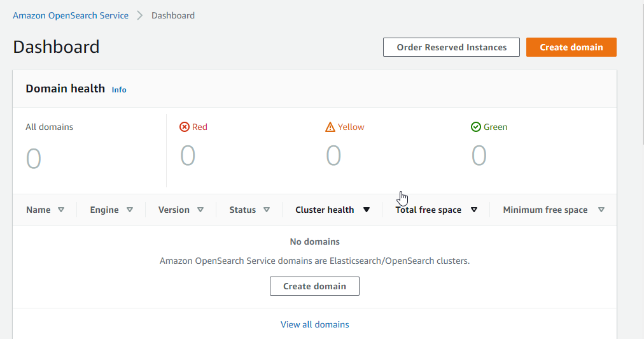Sort by Cluster health arrow
The width and height of the screenshot is (644, 339).
(367, 210)
